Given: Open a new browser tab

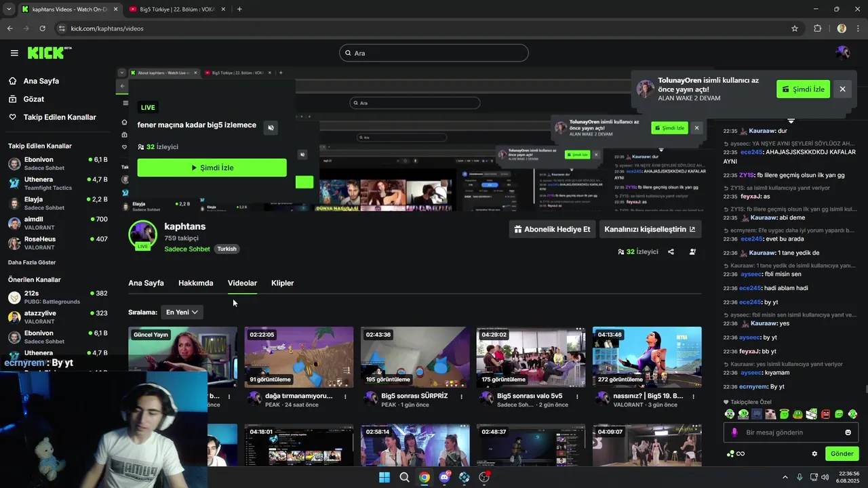Looking at the screenshot, I should [239, 9].
